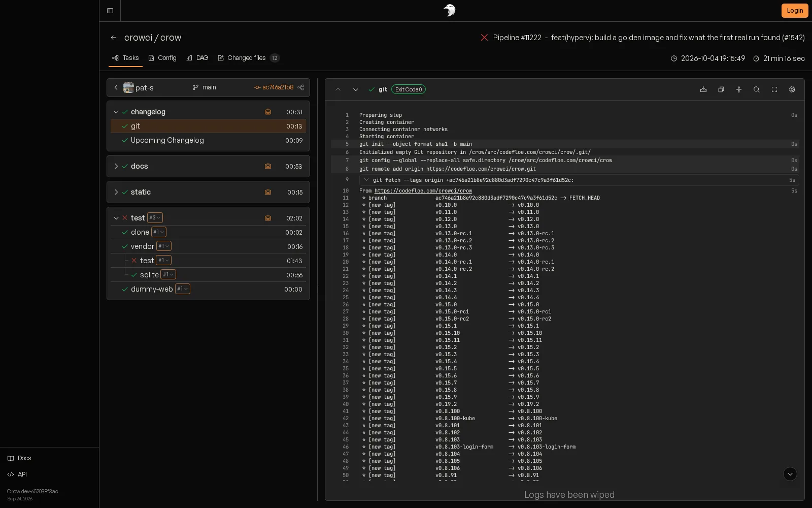
Task: Click the agent icon on test workflow
Action: tap(268, 218)
